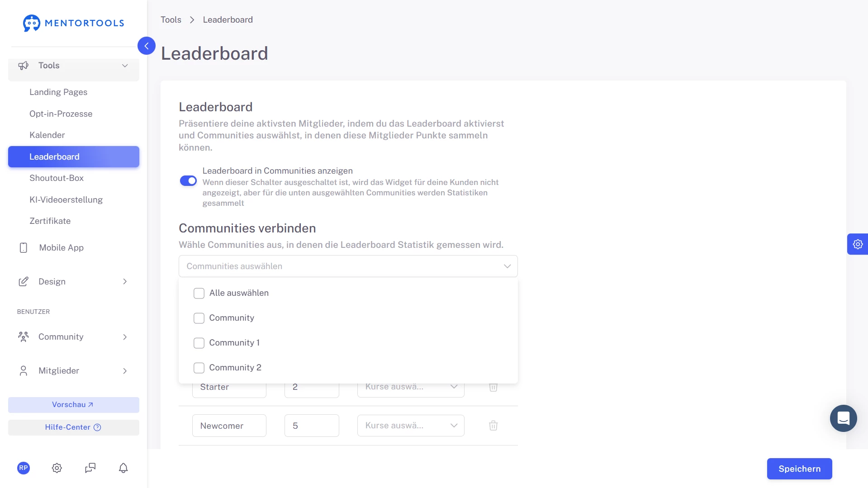Click the MentorTools logo

[x=74, y=23]
